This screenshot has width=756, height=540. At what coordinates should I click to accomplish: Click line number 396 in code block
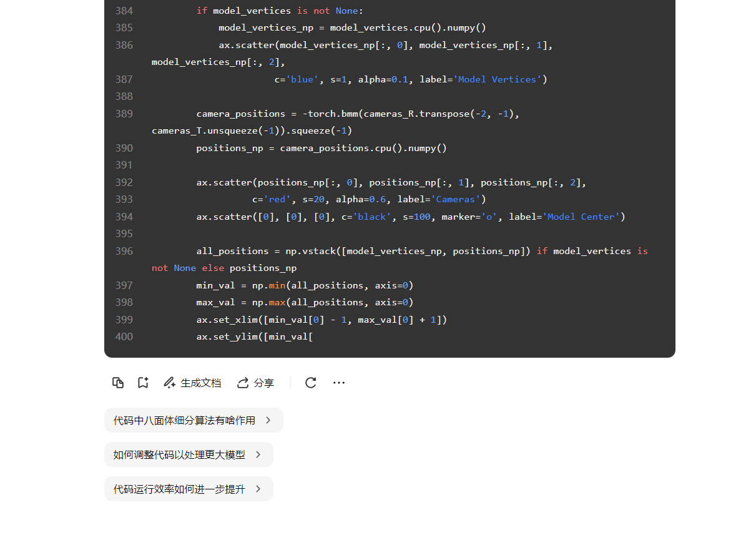point(124,251)
